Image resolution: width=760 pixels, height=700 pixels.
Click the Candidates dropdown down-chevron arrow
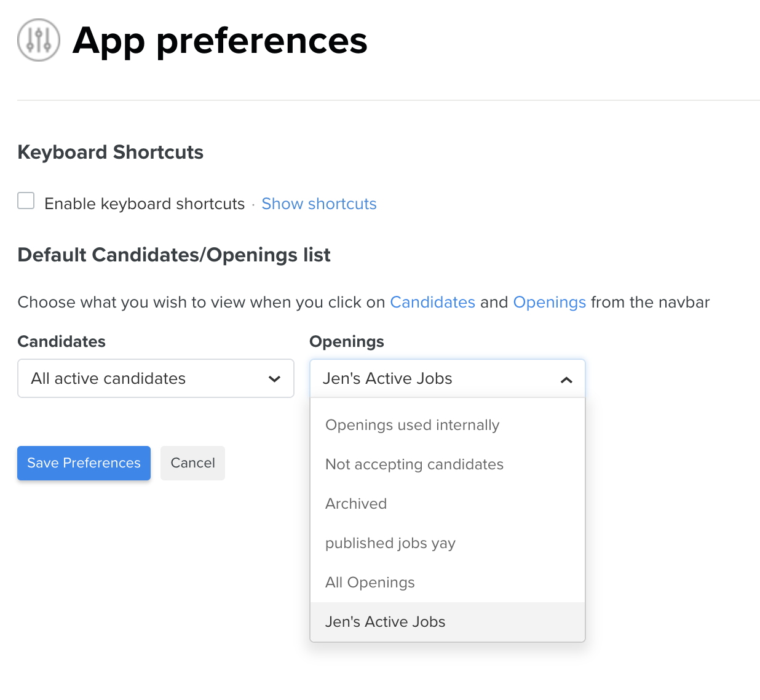[x=274, y=379]
